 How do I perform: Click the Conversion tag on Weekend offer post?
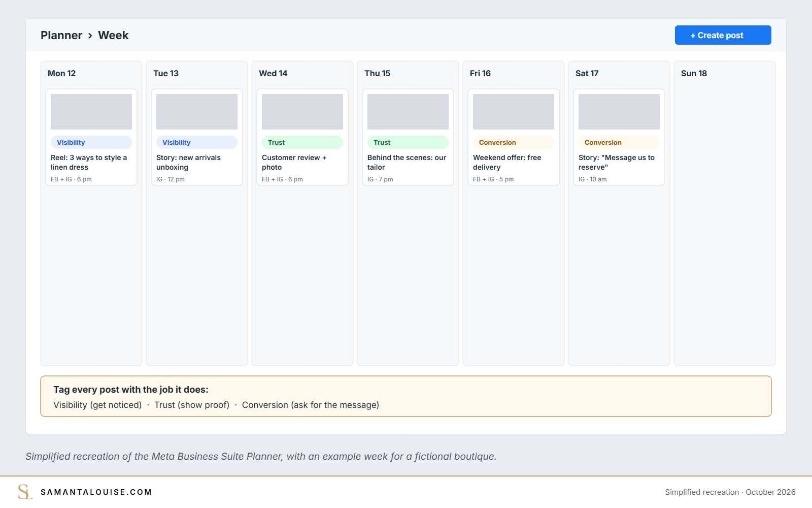[x=514, y=142]
